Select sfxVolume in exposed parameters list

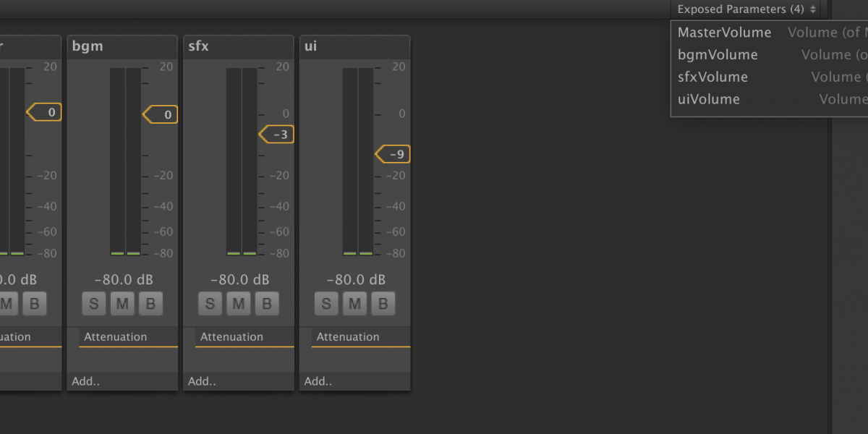pos(712,77)
